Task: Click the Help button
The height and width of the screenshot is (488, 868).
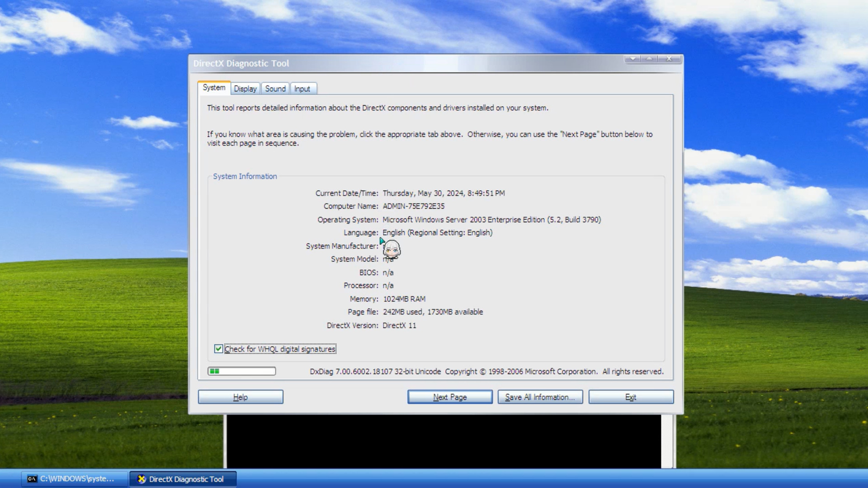Action: [241, 397]
